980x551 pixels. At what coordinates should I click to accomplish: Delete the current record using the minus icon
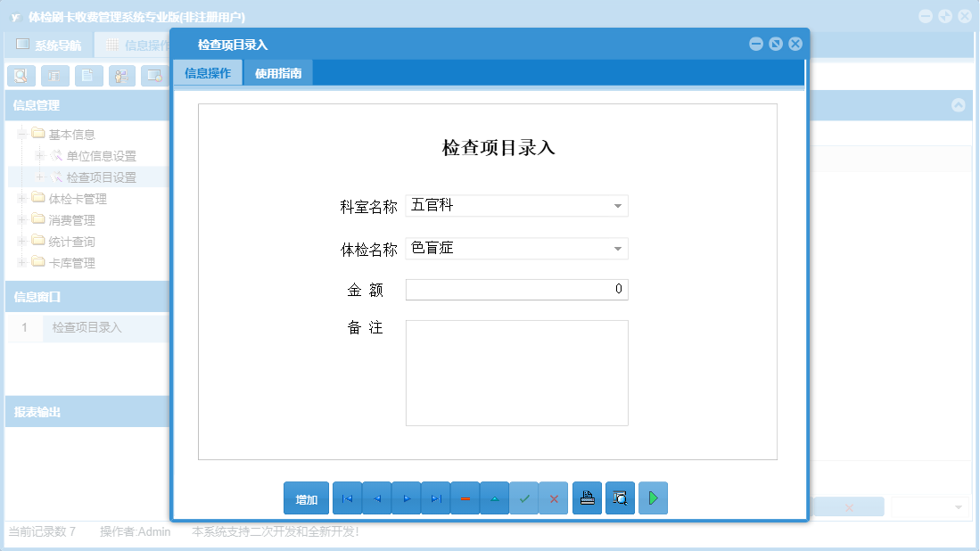click(x=465, y=498)
